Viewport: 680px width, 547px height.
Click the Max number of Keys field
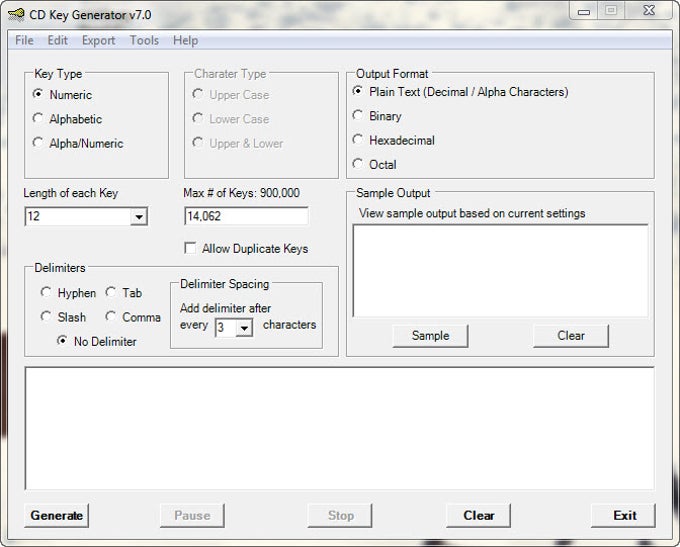(x=246, y=216)
